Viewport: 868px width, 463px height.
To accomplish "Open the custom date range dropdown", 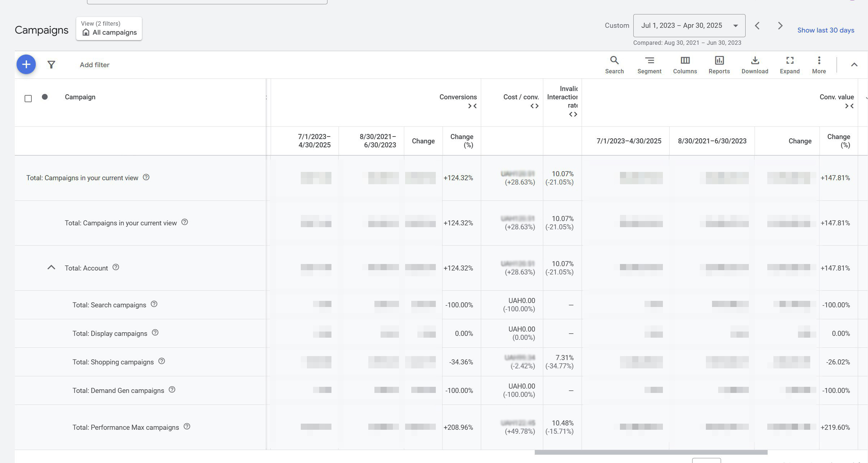I will pos(689,26).
